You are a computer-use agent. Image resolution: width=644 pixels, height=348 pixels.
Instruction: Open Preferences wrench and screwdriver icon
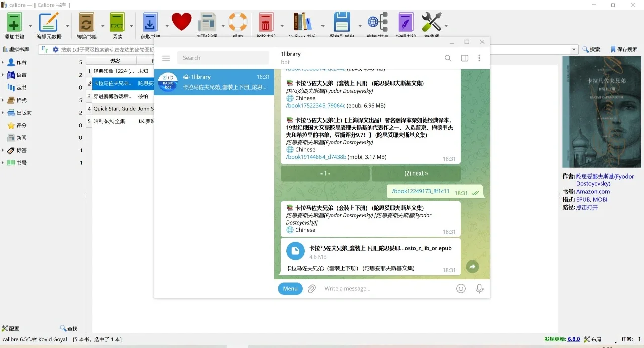point(431,22)
